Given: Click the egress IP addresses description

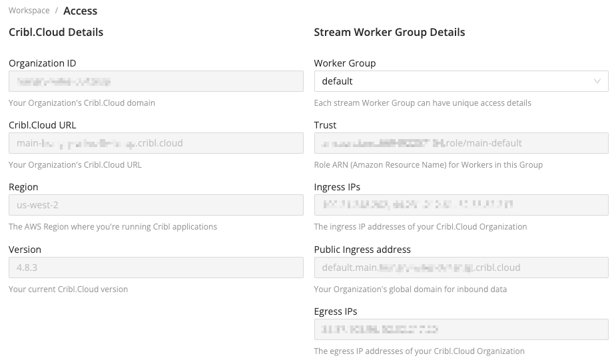Looking at the screenshot, I should (x=419, y=351).
